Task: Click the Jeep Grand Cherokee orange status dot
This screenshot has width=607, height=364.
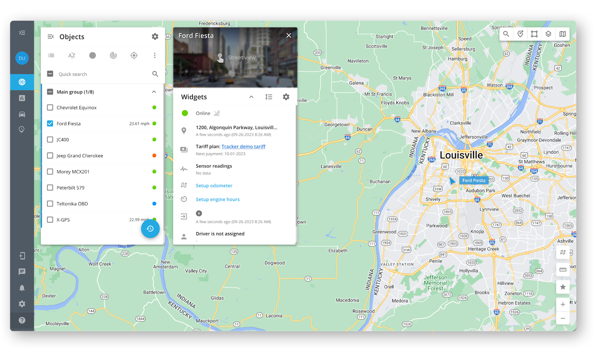Action: [154, 156]
